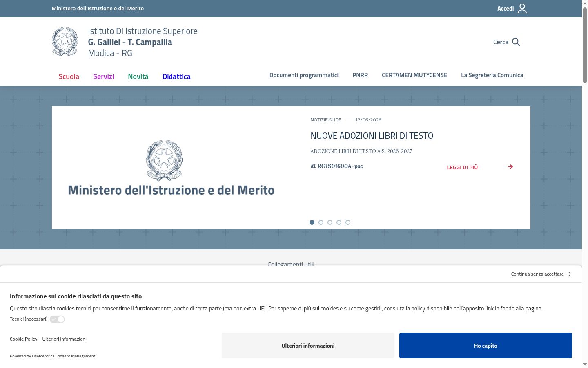Click the LEGGI DI PIÙ link
588x368 pixels.
(x=462, y=167)
